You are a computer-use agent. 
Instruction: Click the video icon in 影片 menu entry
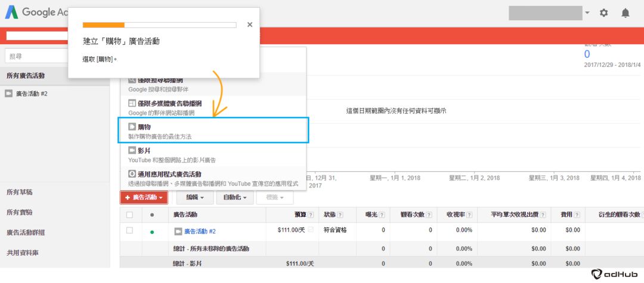(x=132, y=150)
